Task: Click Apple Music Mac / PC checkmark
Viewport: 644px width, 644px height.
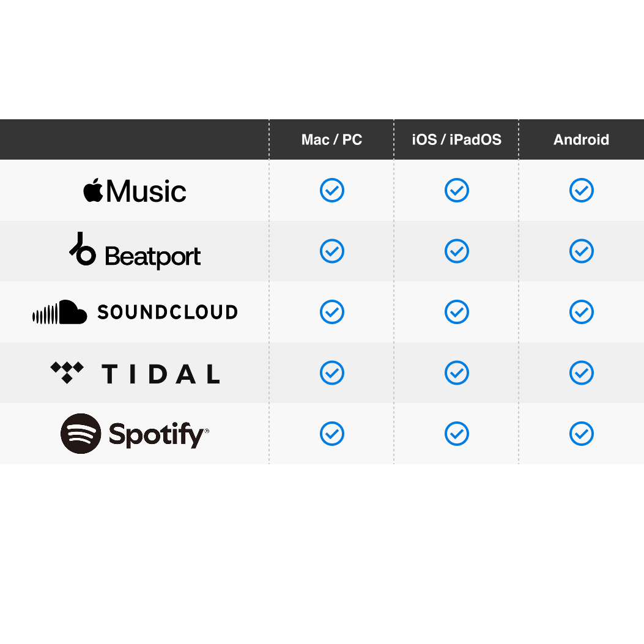Action: 332,190
